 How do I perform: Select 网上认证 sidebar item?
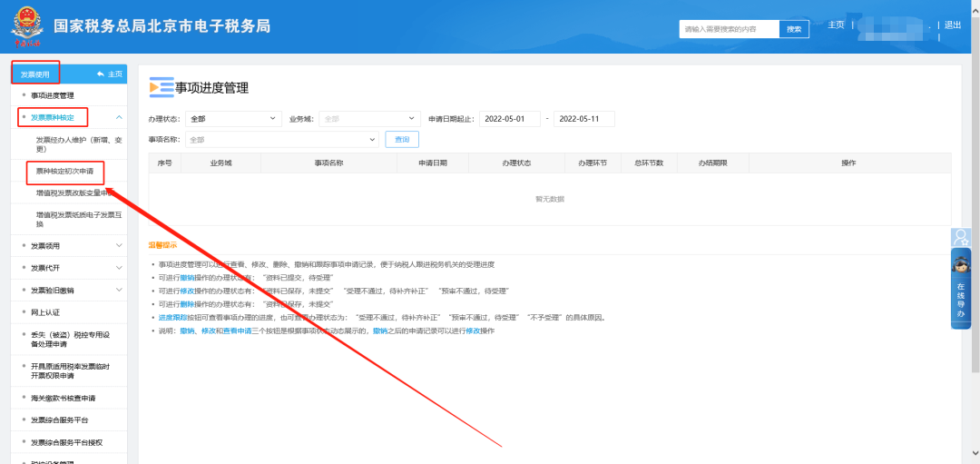click(44, 312)
